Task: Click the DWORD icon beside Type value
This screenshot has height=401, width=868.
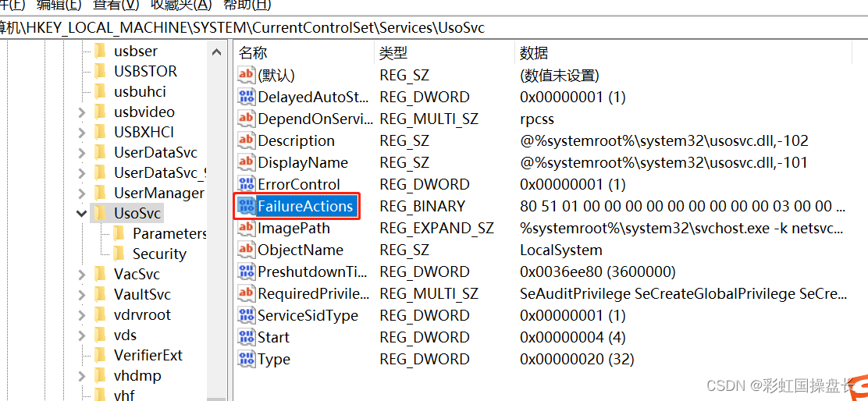Action: [x=247, y=360]
